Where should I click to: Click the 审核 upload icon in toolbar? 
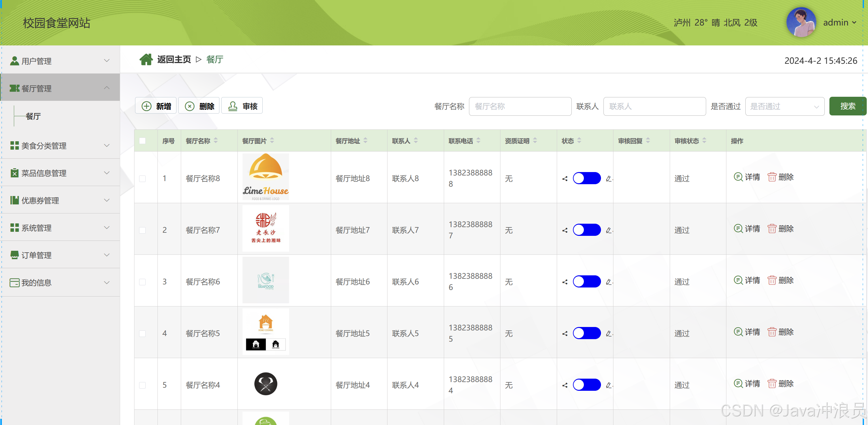pos(232,106)
